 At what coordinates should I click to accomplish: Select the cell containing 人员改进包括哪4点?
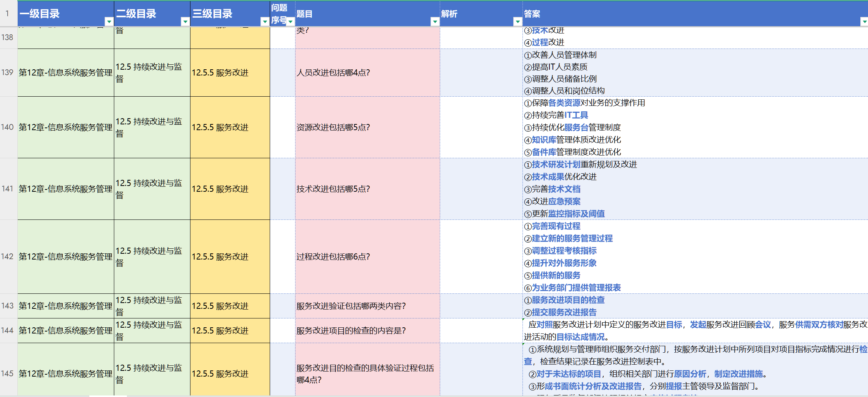pos(366,72)
